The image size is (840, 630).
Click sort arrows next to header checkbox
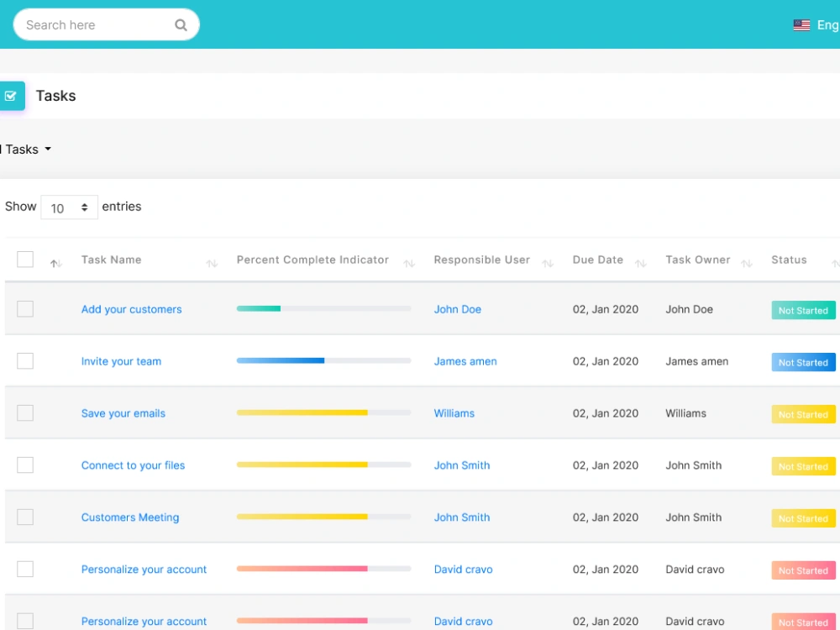tap(56, 263)
